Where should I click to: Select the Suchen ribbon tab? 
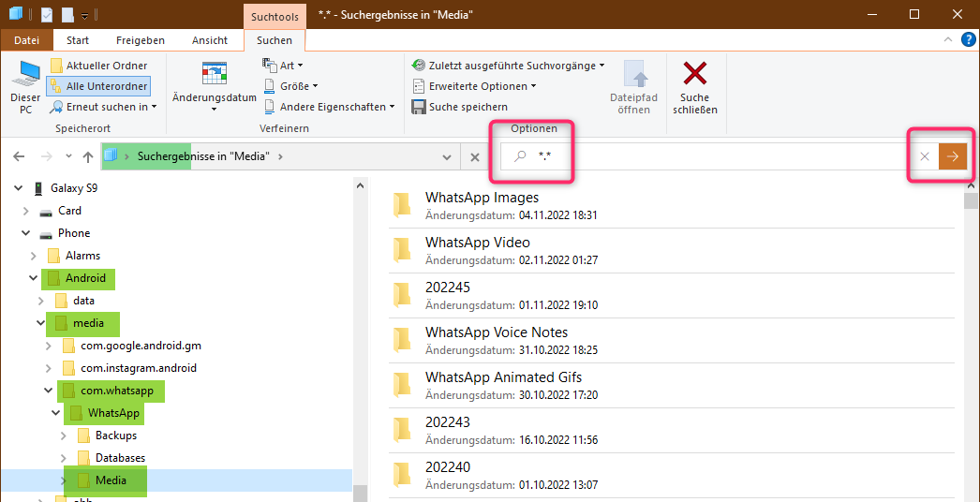click(275, 40)
